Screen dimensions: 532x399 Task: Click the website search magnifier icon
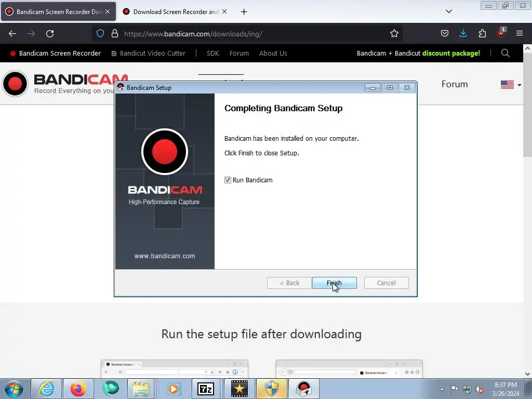pyautogui.click(x=505, y=53)
